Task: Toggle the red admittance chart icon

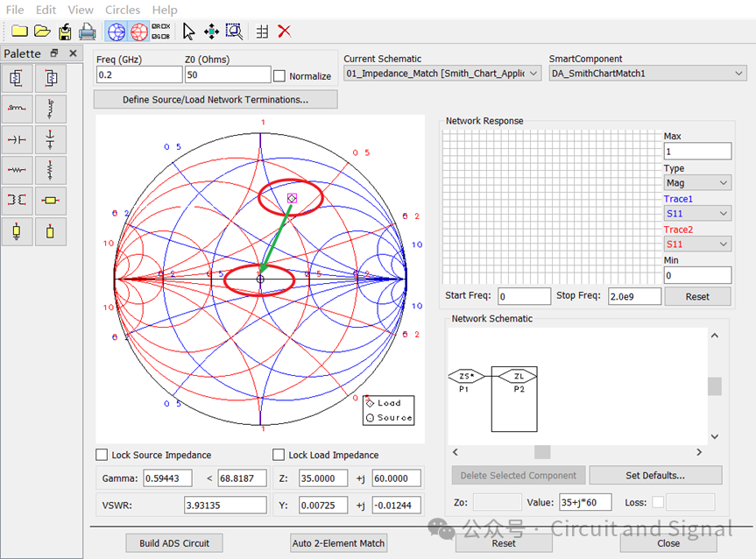Action: tap(139, 32)
